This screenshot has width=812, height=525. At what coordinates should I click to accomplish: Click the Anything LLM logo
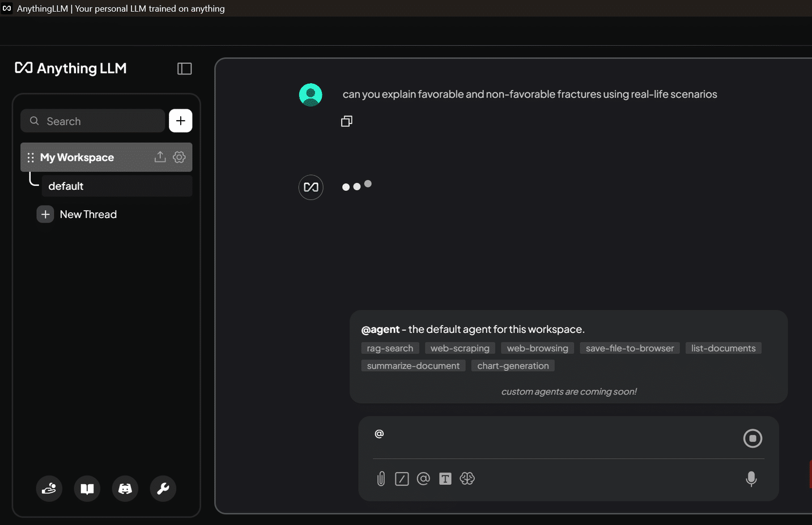[71, 69]
